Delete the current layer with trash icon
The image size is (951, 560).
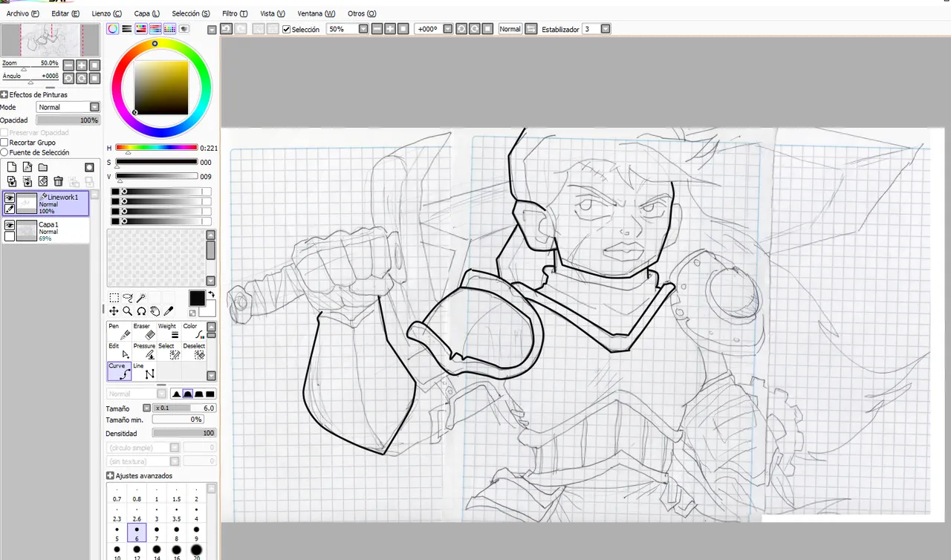pyautogui.click(x=58, y=181)
